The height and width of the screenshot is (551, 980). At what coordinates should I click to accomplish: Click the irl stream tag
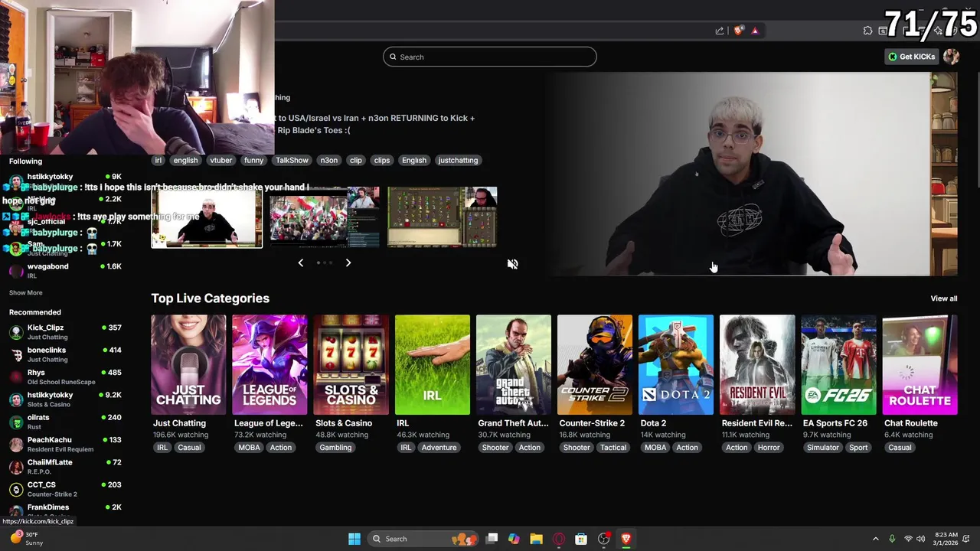click(158, 160)
